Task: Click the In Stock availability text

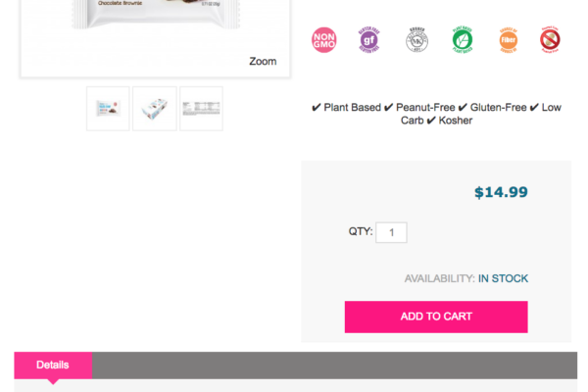Action: point(503,278)
